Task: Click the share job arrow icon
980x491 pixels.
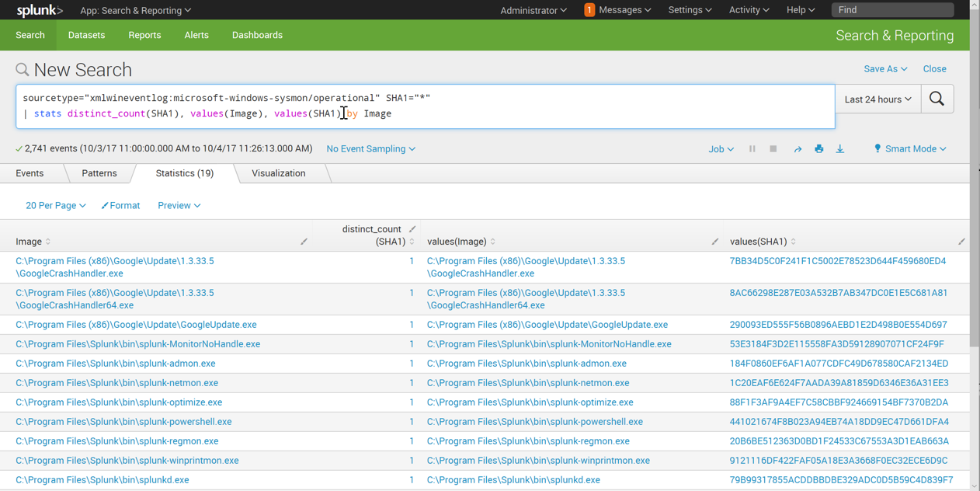Action: 797,149
